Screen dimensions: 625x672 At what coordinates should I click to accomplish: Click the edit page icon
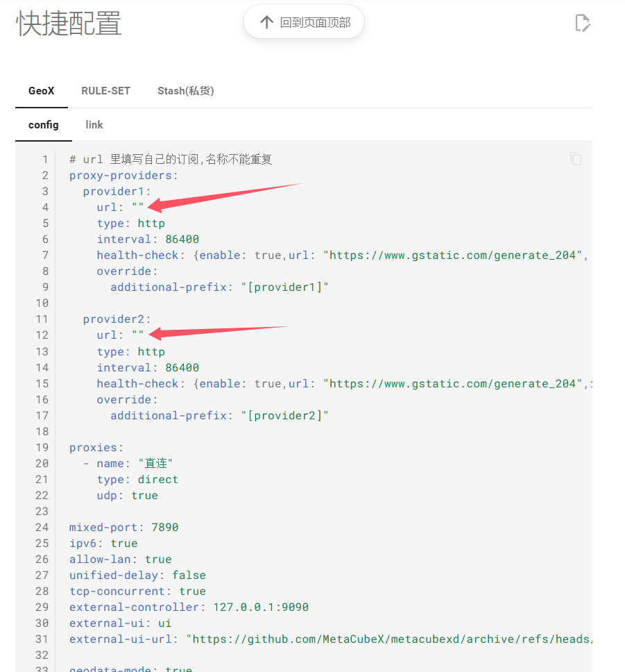tap(582, 23)
